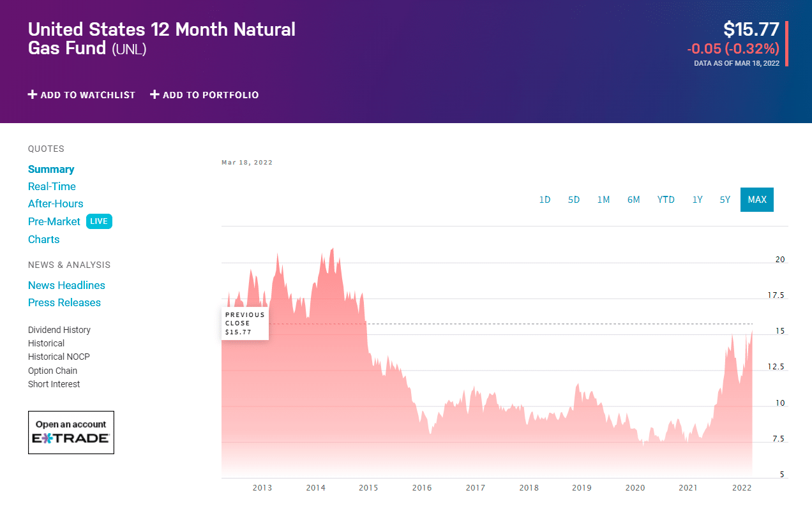Screen dimensions: 812x518
Task: Click the 2018 label on the chart axis
Action: [529, 488]
